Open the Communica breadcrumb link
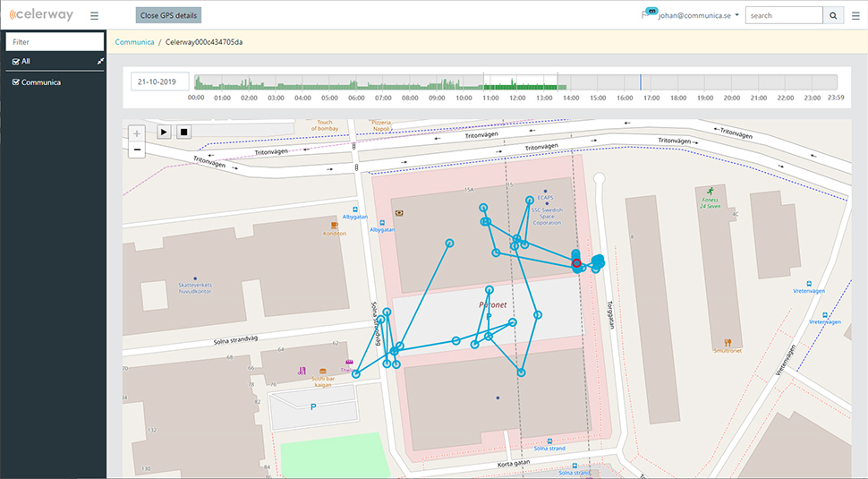This screenshot has width=868, height=479. [x=134, y=42]
